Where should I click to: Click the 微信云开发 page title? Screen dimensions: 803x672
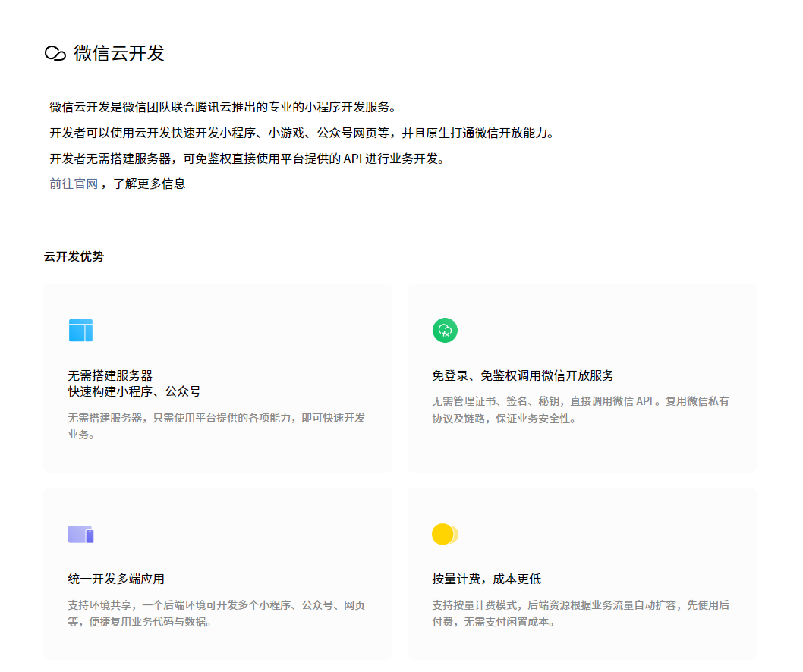(x=119, y=53)
